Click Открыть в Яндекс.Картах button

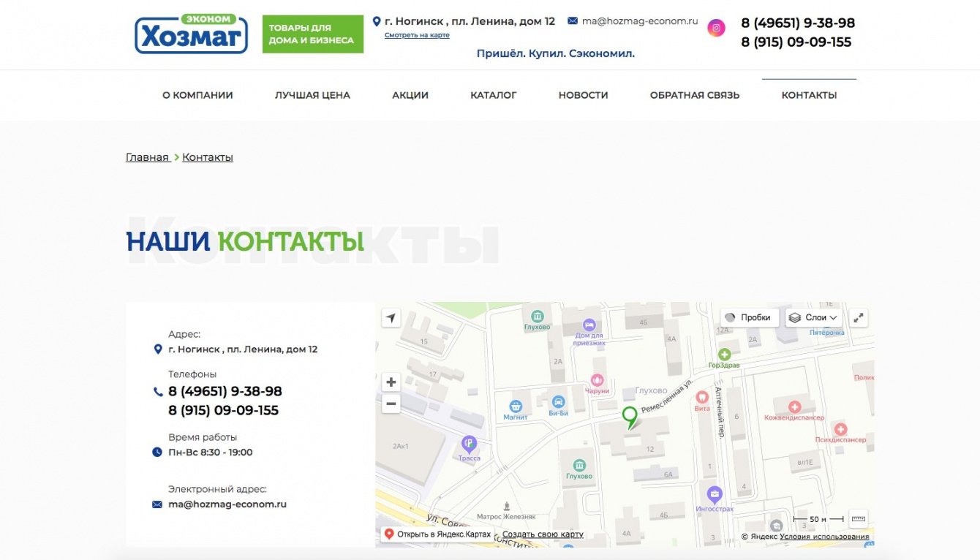click(437, 534)
